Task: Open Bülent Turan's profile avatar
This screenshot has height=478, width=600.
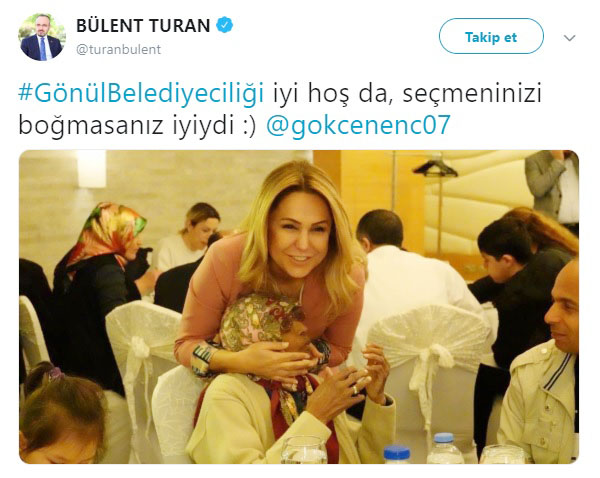Action: tap(41, 37)
